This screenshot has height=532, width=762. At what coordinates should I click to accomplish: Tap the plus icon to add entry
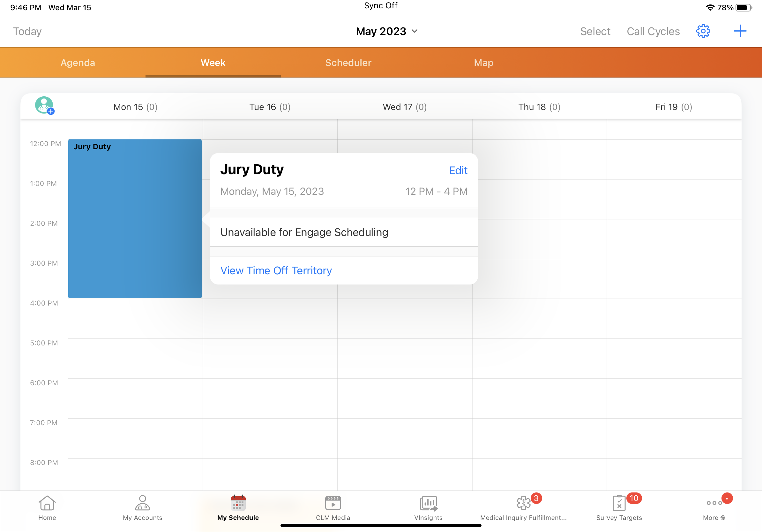click(740, 31)
